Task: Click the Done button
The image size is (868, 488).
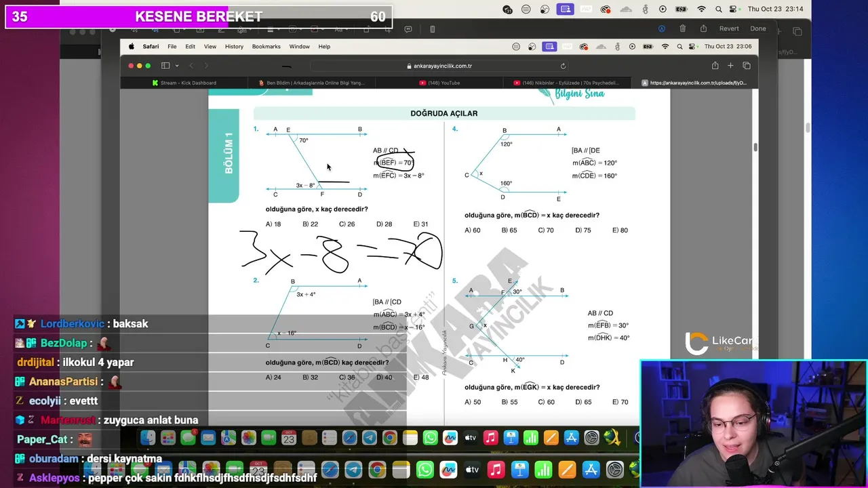Action: pos(758,28)
